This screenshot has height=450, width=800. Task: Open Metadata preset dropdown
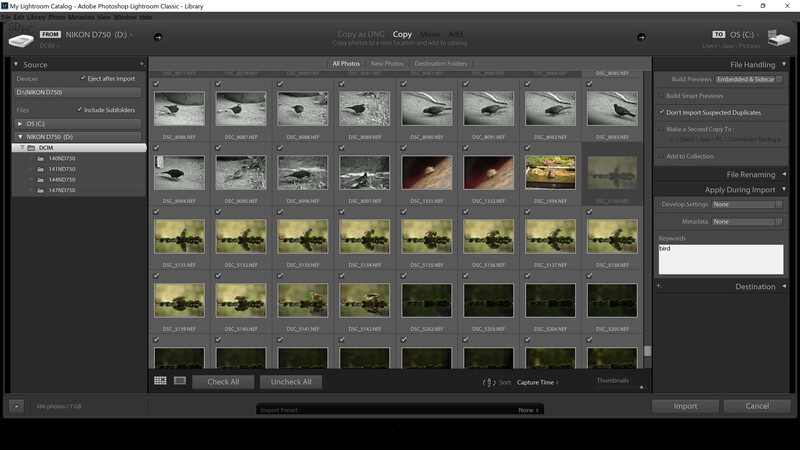(746, 221)
